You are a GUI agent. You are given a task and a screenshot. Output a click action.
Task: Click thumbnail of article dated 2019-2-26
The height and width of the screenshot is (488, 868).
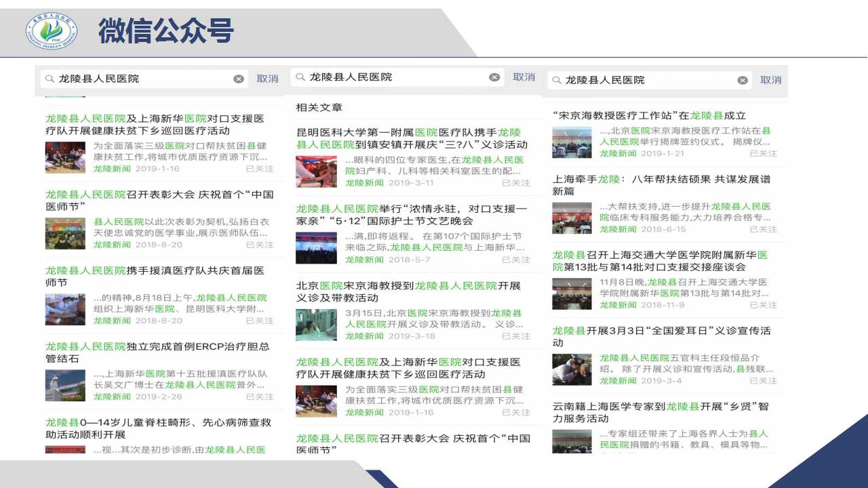coord(65,385)
